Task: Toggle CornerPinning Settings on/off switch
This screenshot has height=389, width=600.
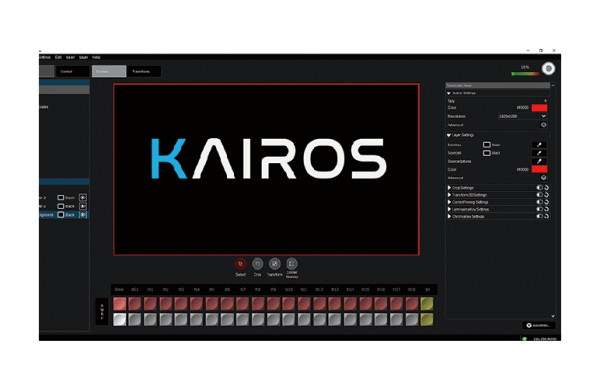Action: click(x=540, y=202)
